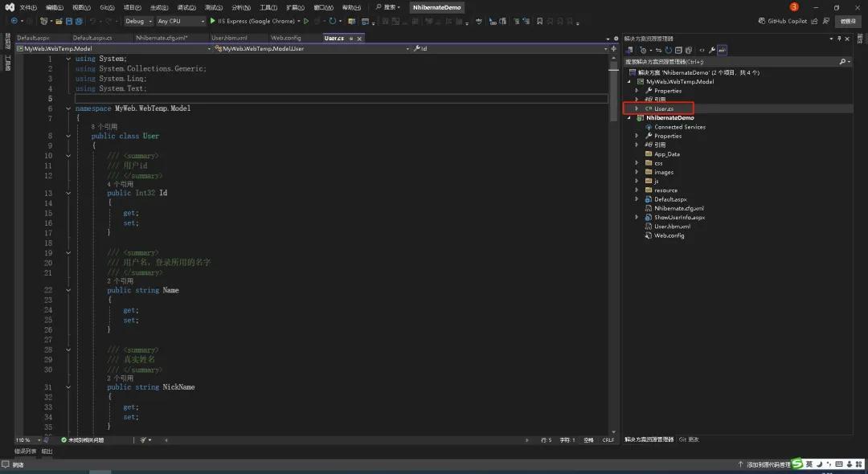Click the Undo icon in the toolbar

[x=92, y=21]
